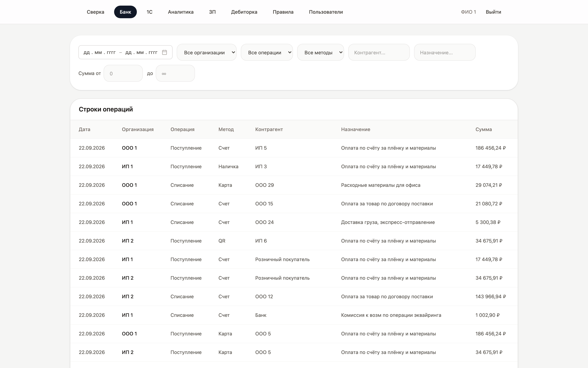Click the maximum amount field with ∞
This screenshot has width=588, height=368.
click(x=175, y=73)
